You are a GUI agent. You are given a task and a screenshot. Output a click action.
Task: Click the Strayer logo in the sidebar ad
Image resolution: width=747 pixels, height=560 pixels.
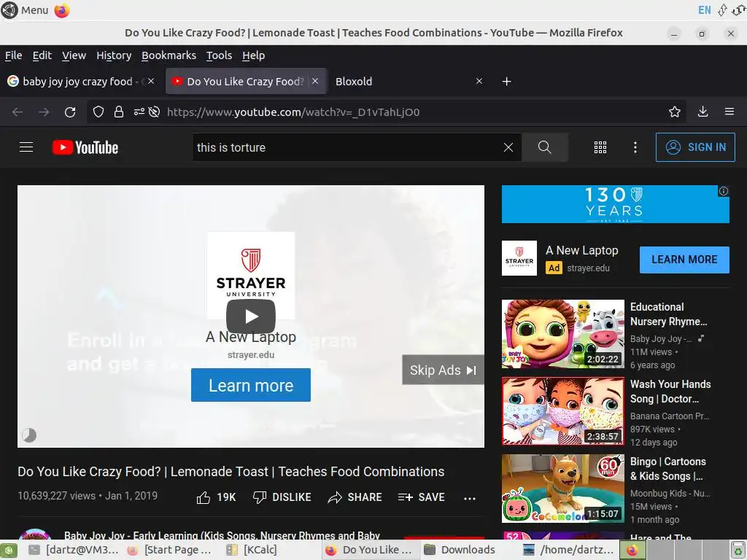519,258
